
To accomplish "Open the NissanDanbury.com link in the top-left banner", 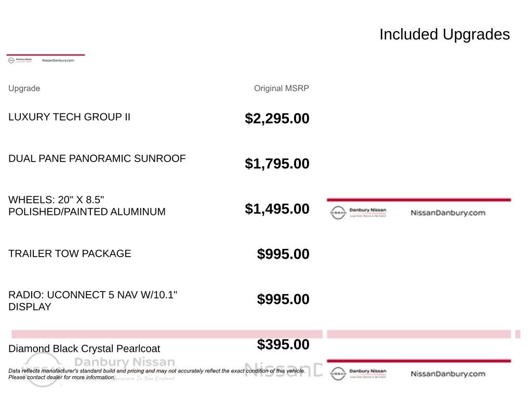I will click(58, 60).
